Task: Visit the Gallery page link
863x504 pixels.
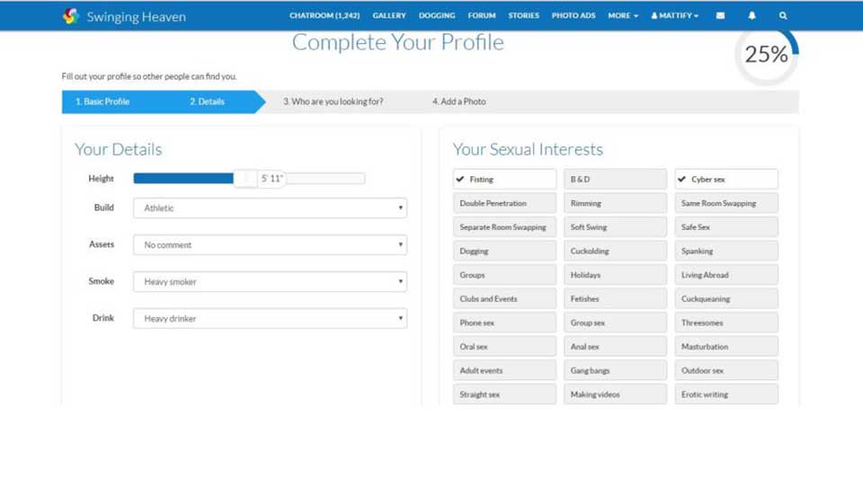Action: (389, 15)
